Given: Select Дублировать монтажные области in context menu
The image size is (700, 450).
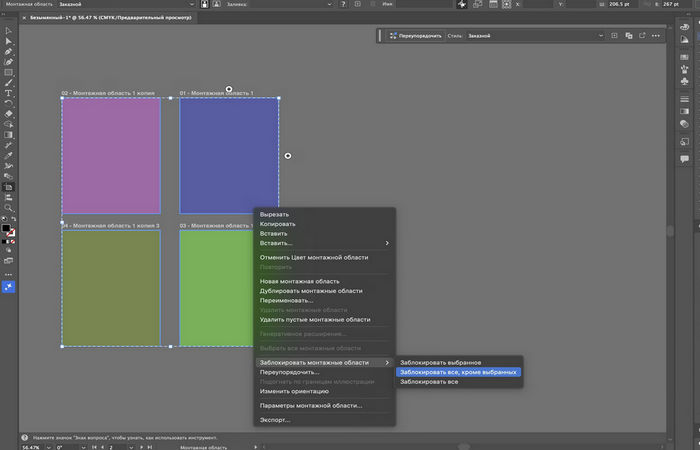Looking at the screenshot, I should (x=311, y=291).
